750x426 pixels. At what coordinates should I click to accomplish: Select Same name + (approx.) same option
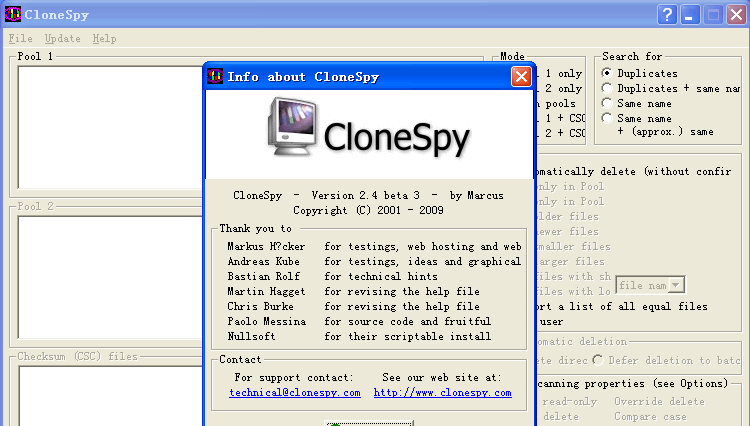click(x=607, y=118)
